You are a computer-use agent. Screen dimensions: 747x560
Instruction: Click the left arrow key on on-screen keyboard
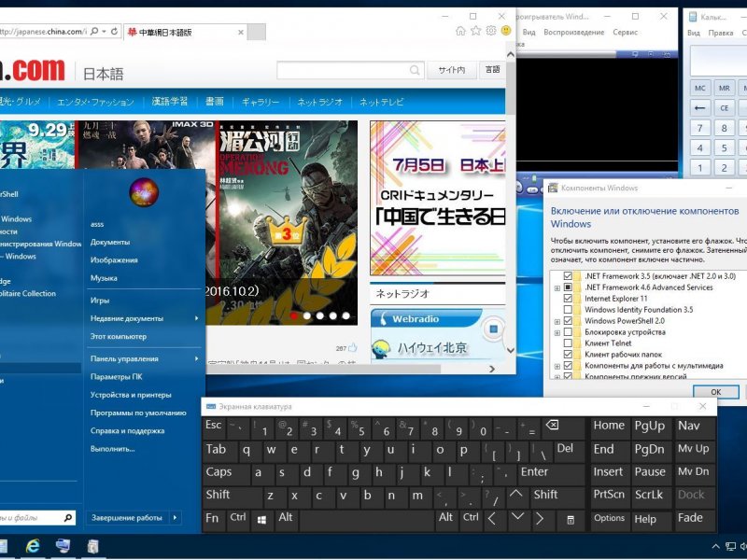(493, 519)
